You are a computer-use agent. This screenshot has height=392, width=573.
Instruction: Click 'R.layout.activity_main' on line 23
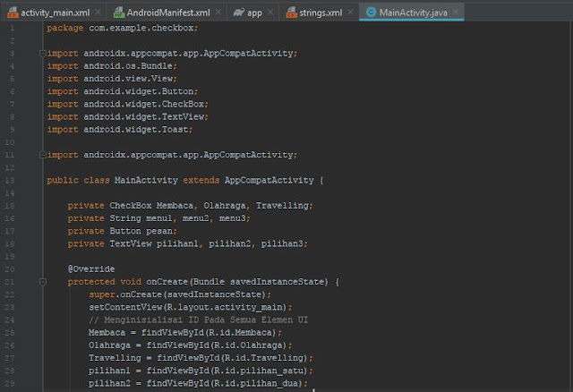coord(225,307)
